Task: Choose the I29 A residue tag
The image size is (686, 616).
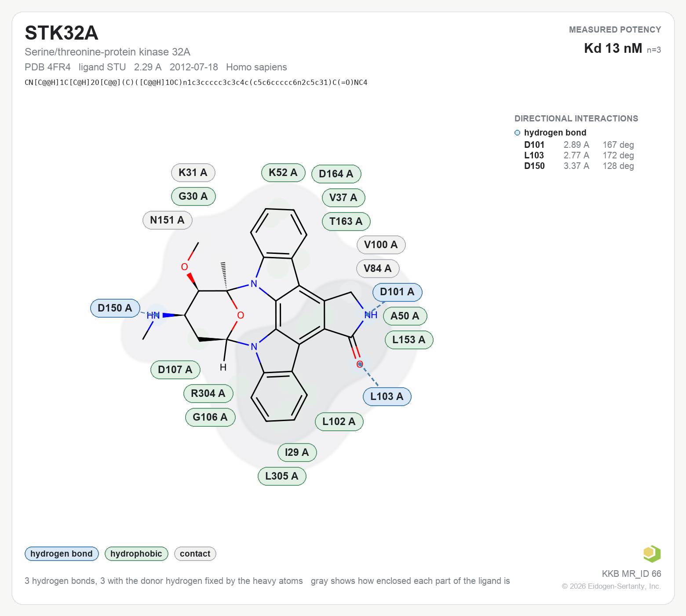Action: (x=297, y=452)
